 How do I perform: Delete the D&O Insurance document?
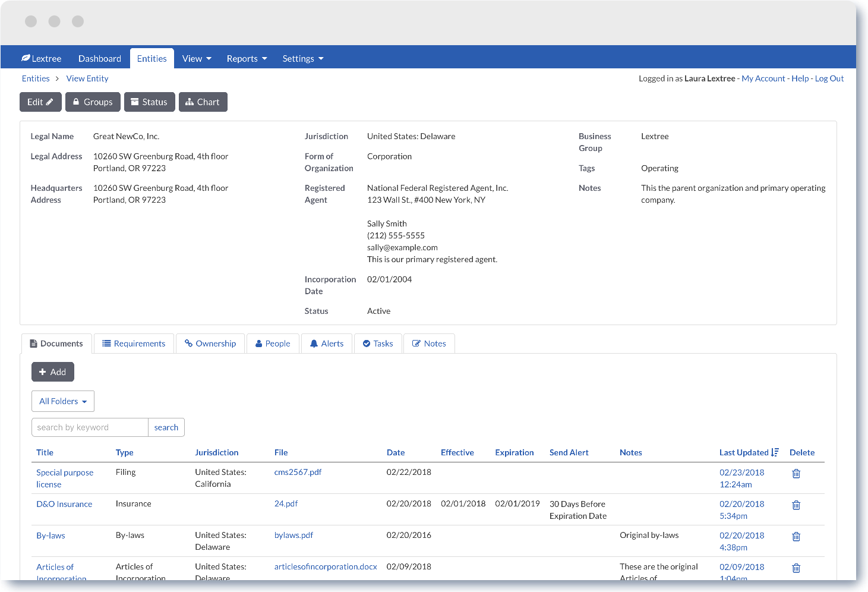(x=796, y=505)
